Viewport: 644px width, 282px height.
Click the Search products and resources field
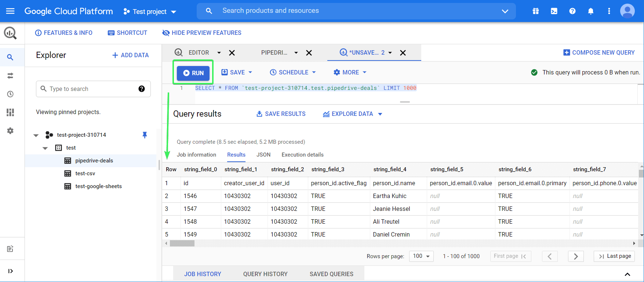coord(356,11)
